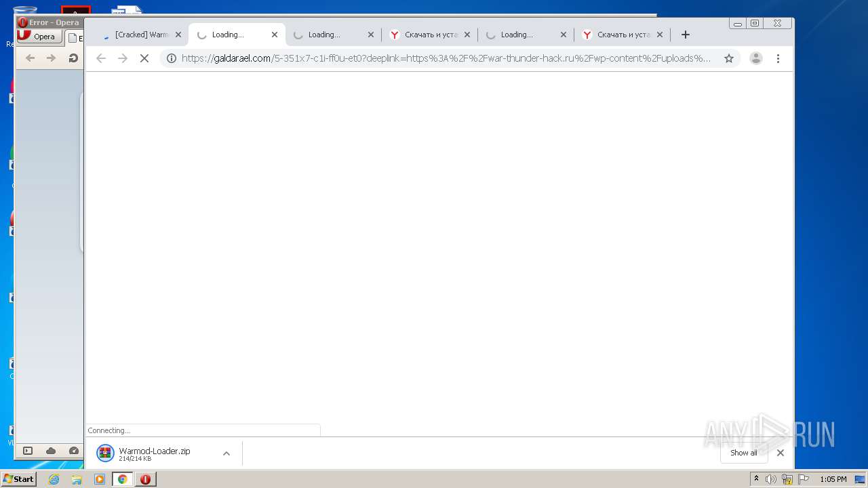Image resolution: width=868 pixels, height=488 pixels.
Task: Toggle Opera panel icon at bottom
Action: [28, 451]
